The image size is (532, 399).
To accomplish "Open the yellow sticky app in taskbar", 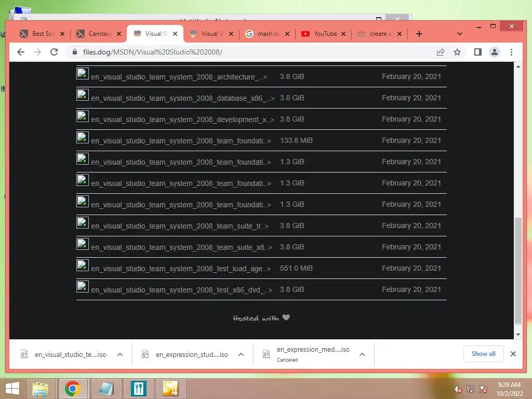I will [x=170, y=389].
